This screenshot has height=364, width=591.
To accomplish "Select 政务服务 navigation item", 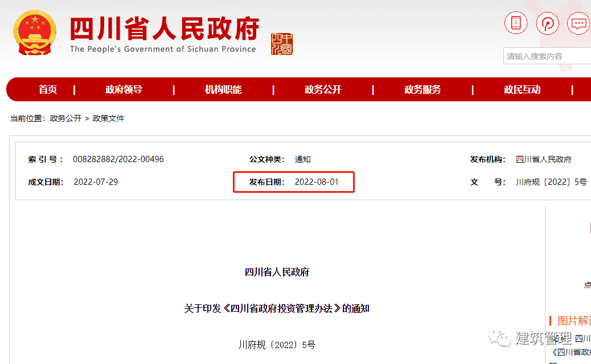I will [422, 90].
